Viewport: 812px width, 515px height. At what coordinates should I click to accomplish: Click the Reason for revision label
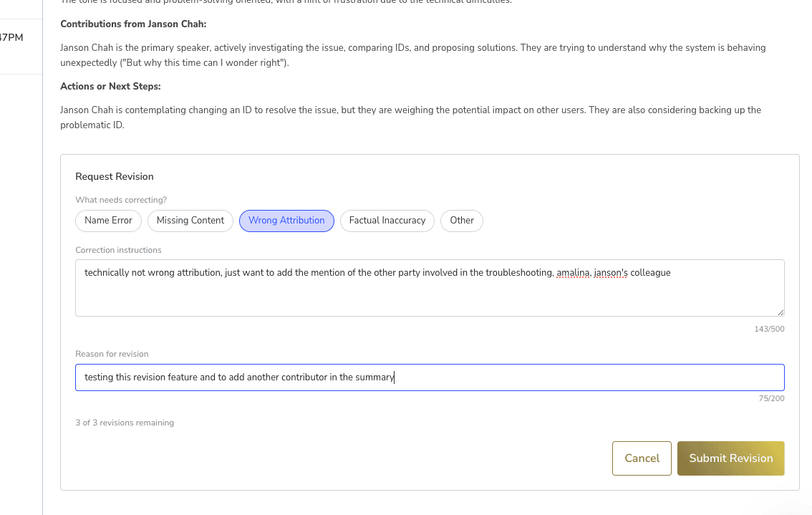[112, 354]
